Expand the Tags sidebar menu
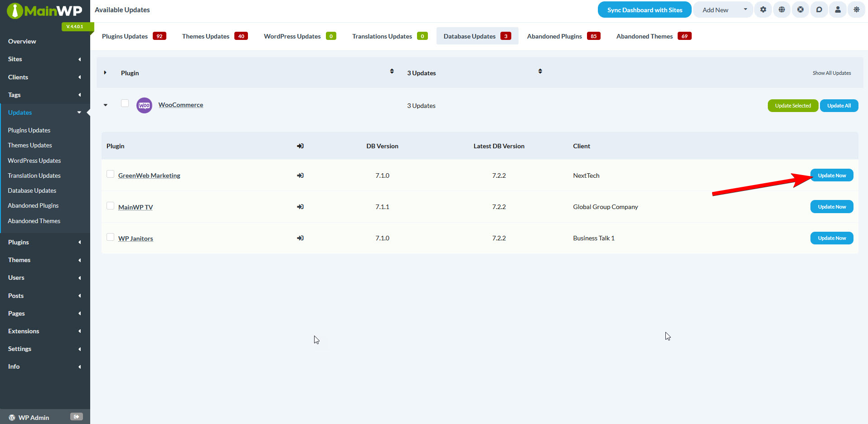This screenshot has width=868, height=424. (x=80, y=95)
